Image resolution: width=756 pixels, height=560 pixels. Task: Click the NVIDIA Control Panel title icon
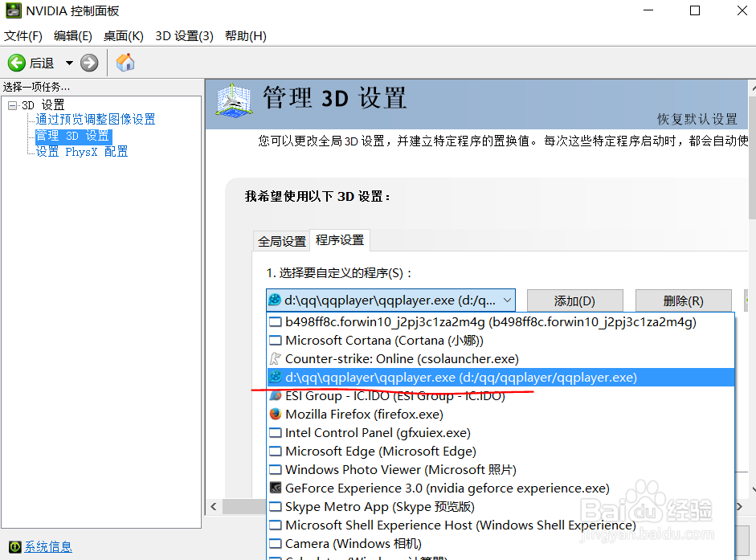pos(13,10)
